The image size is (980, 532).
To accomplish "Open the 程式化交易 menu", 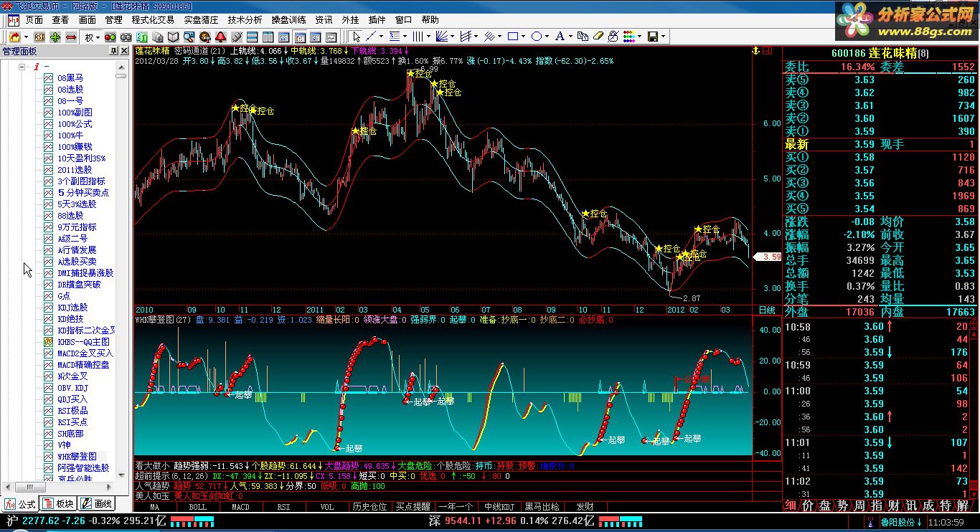I will point(153,20).
